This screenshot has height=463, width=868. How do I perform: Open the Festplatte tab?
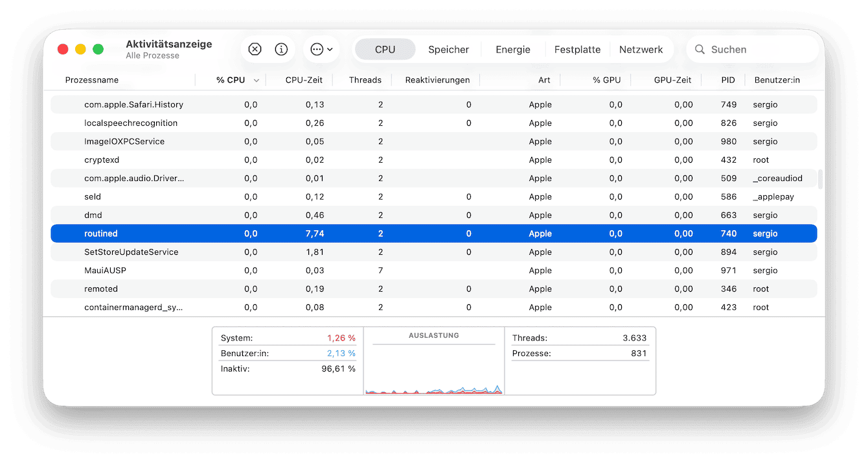[x=577, y=49]
